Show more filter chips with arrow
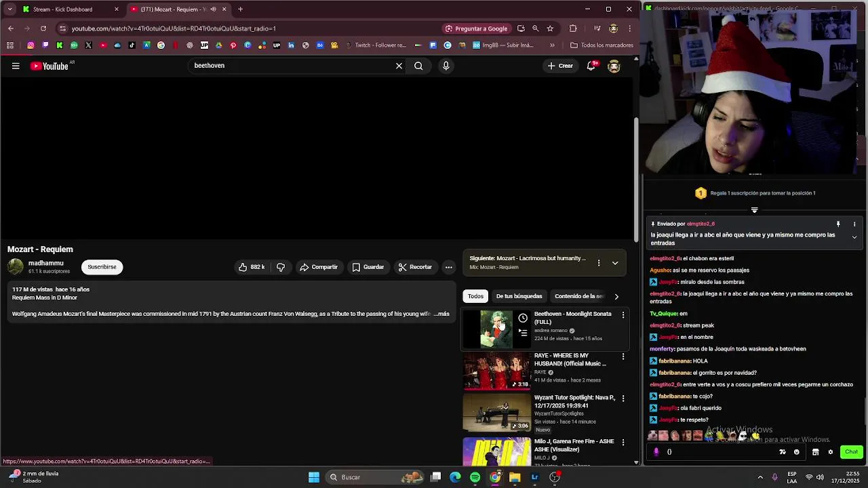 coord(616,296)
